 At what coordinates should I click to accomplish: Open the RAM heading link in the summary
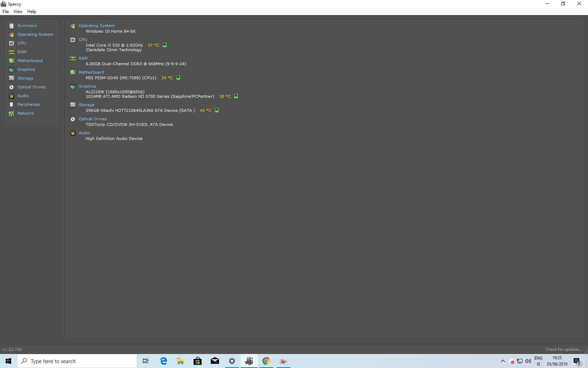click(83, 58)
